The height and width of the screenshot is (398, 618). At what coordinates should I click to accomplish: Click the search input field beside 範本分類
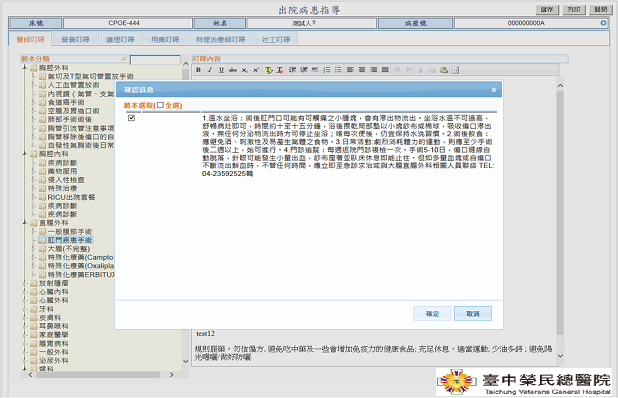click(x=155, y=60)
